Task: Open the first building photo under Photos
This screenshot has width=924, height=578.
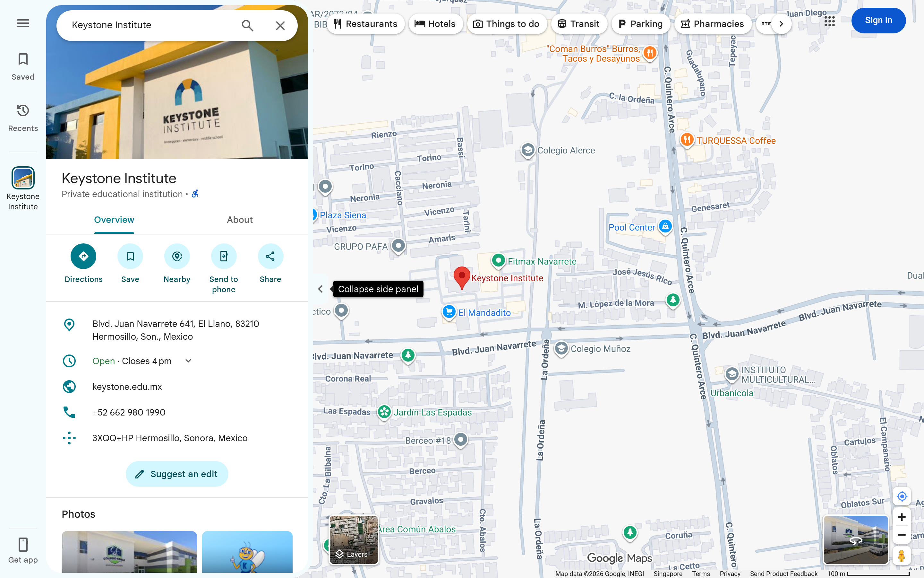Action: coord(129,552)
